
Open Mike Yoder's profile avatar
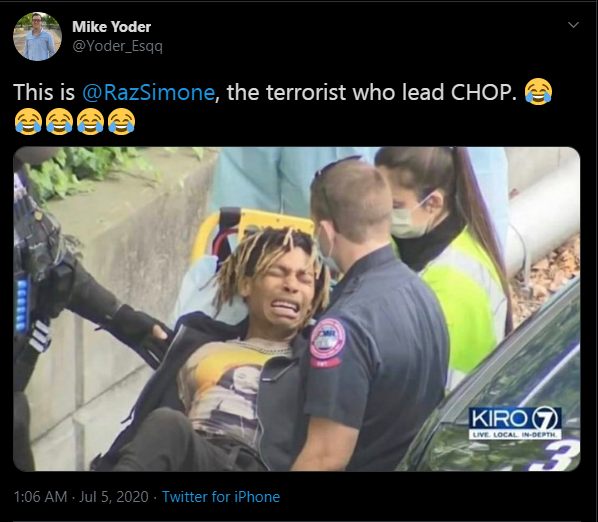37,36
